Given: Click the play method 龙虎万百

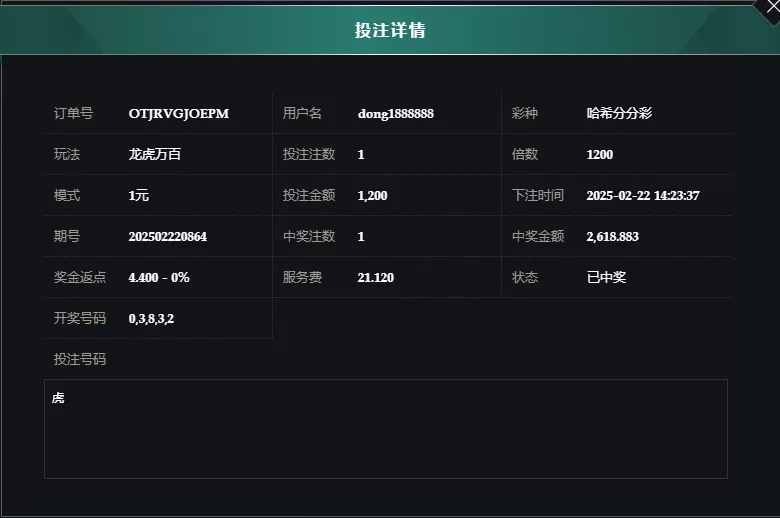Looking at the screenshot, I should [x=155, y=154].
